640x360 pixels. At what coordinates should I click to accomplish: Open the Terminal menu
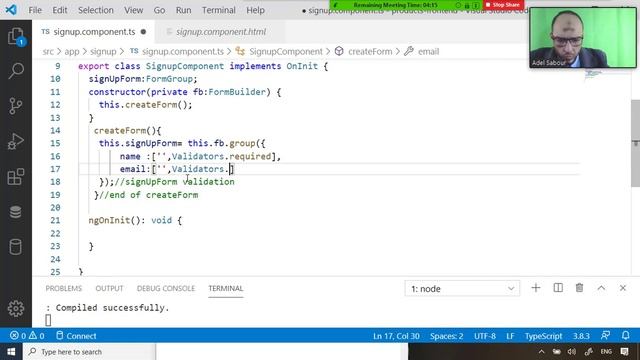(x=219, y=10)
